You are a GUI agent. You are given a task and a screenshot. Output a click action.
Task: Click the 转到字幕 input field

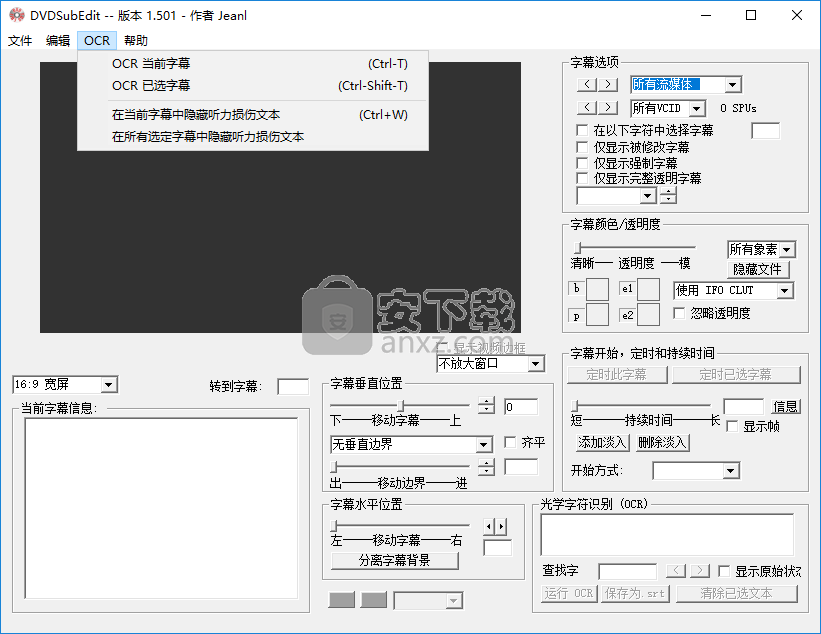click(293, 386)
